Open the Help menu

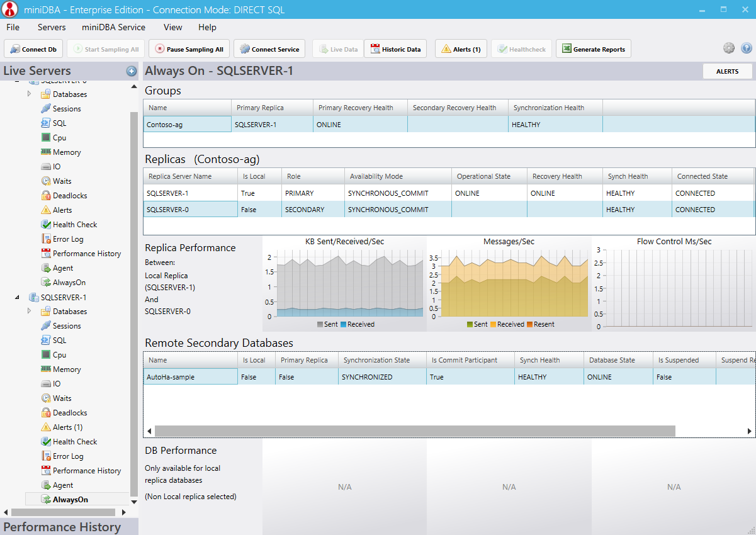[x=207, y=27]
